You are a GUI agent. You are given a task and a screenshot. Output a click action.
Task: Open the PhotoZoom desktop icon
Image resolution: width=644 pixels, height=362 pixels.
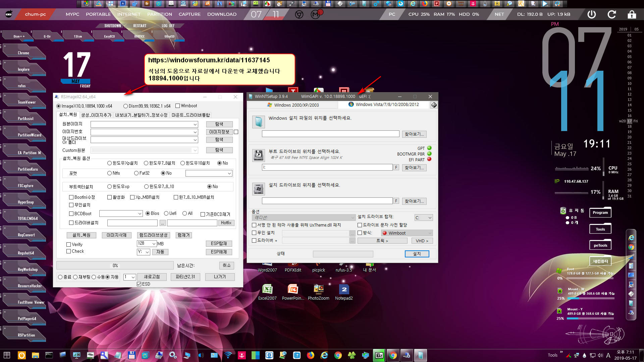[318, 292]
